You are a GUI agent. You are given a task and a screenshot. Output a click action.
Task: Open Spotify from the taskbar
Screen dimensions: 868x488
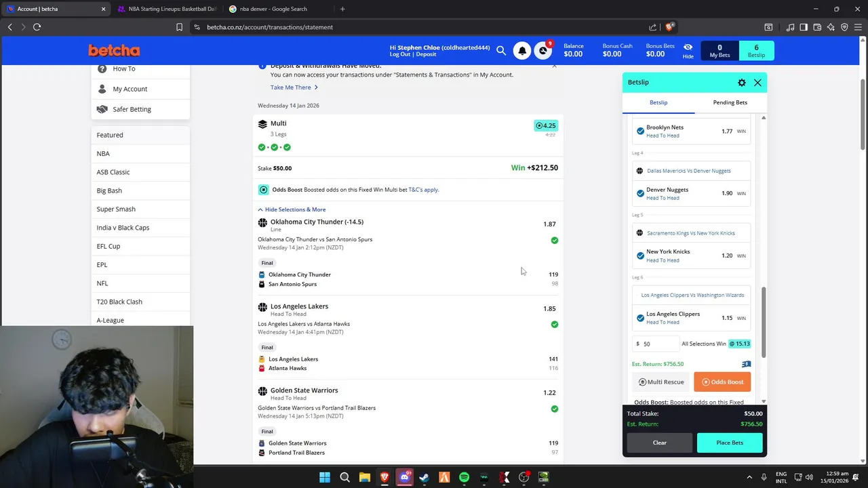(464, 477)
